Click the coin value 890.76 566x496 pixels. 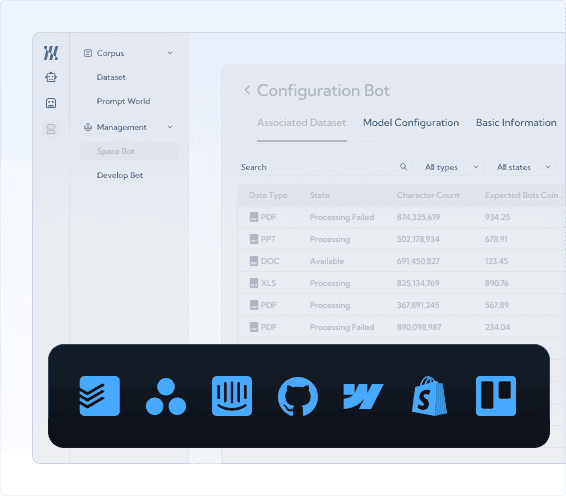(x=497, y=283)
